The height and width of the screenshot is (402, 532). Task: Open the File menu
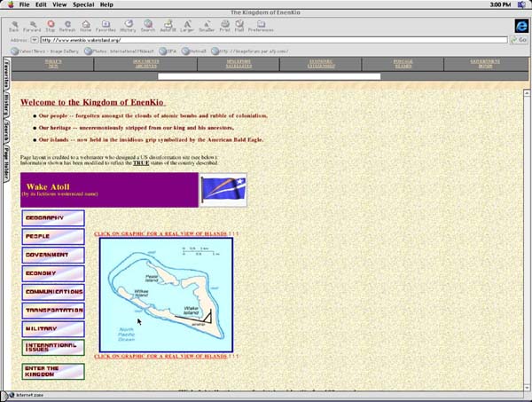(23, 4)
